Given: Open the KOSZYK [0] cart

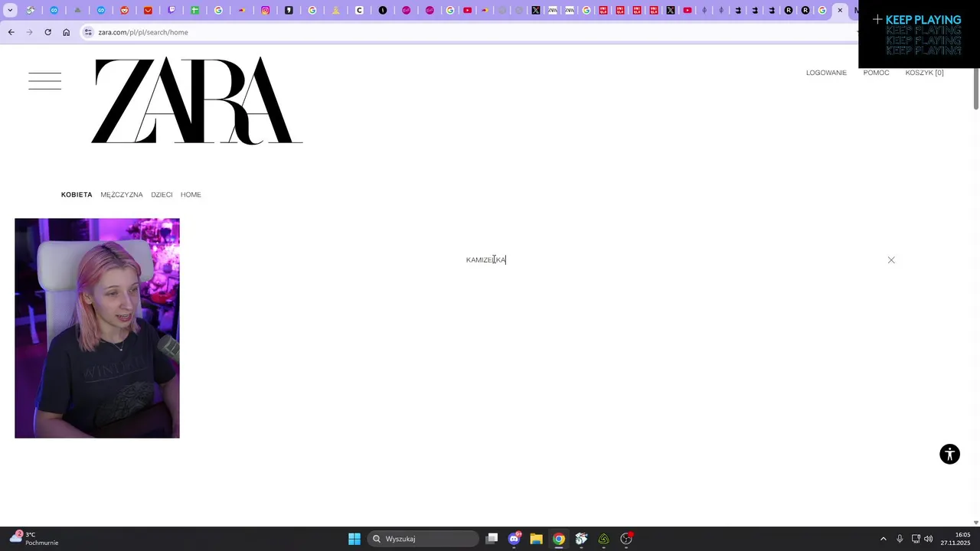Looking at the screenshot, I should click(924, 73).
